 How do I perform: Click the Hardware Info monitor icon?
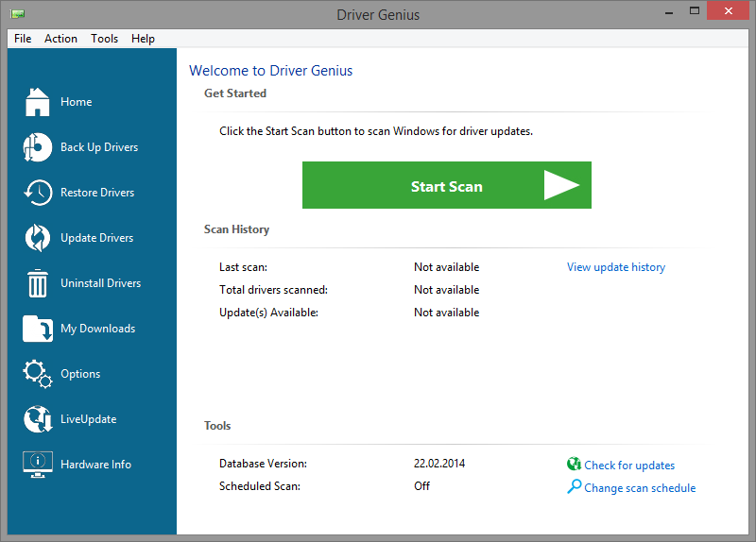click(38, 465)
